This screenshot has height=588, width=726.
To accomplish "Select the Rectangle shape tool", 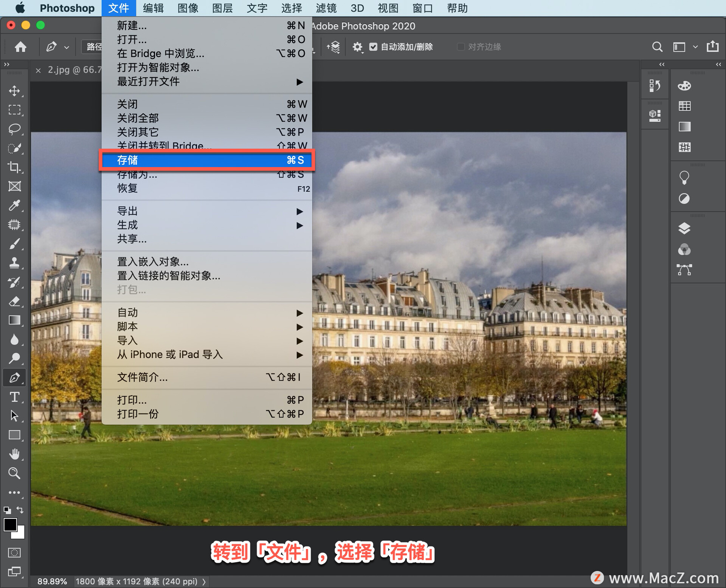I will point(14,435).
